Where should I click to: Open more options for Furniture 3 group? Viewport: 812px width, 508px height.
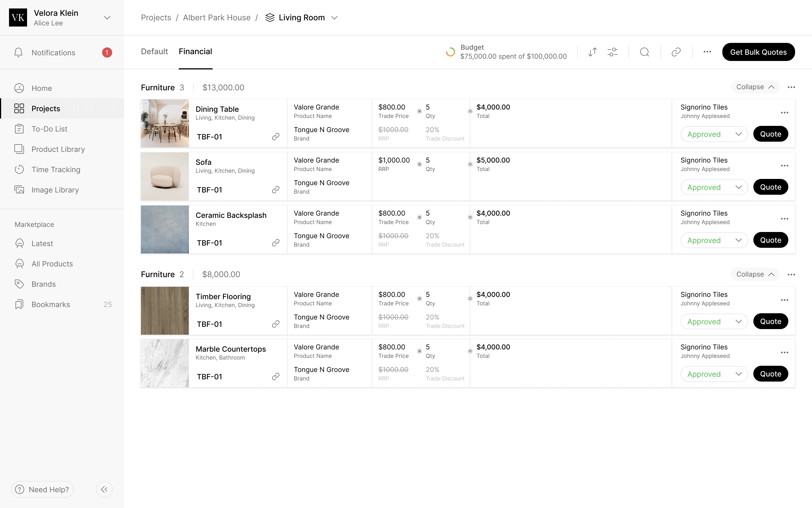(x=791, y=87)
